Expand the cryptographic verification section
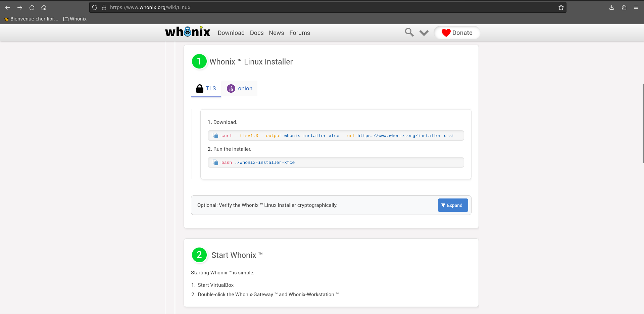This screenshot has height=314, width=644. [x=453, y=205]
